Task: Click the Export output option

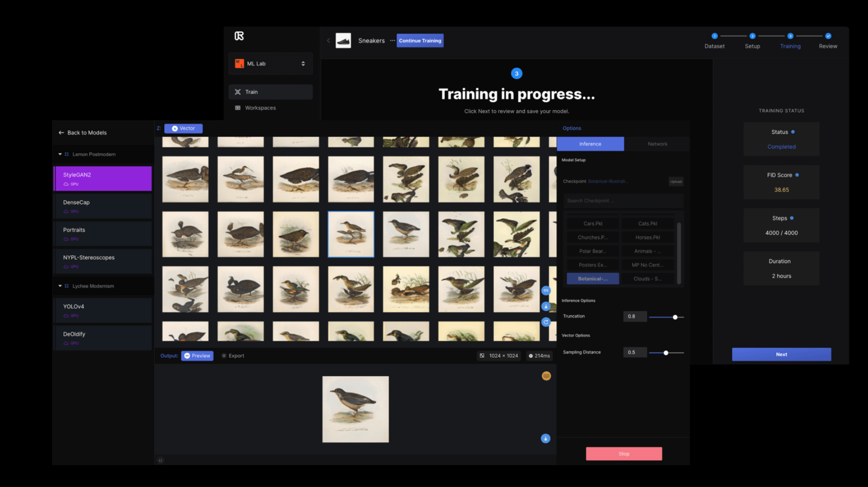Action: point(233,356)
